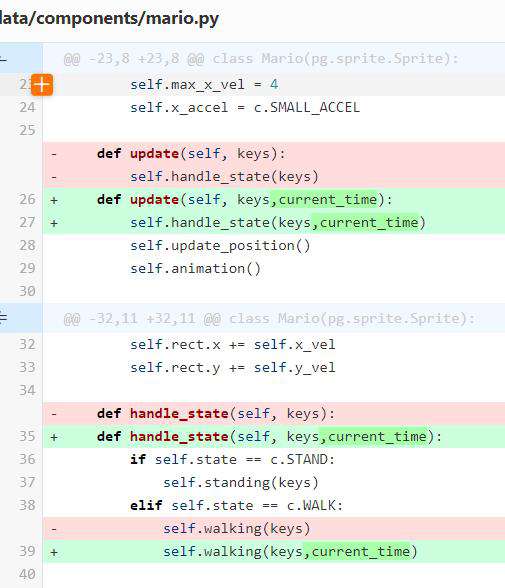Click c.SMALL_ACCEL constant on line 24
Viewport: 505px width, 588px height.
tap(307, 108)
